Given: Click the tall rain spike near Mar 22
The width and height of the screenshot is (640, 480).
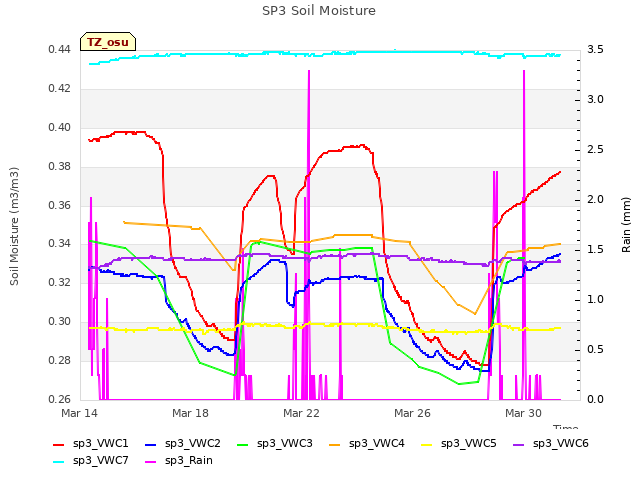Looking at the screenshot, I should [x=309, y=235].
